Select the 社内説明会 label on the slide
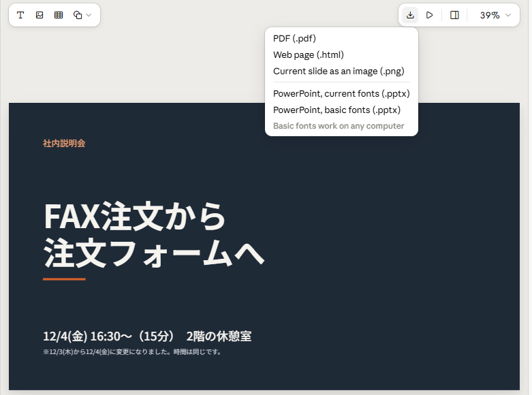Viewport: 532px width, 395px height. pyautogui.click(x=64, y=143)
